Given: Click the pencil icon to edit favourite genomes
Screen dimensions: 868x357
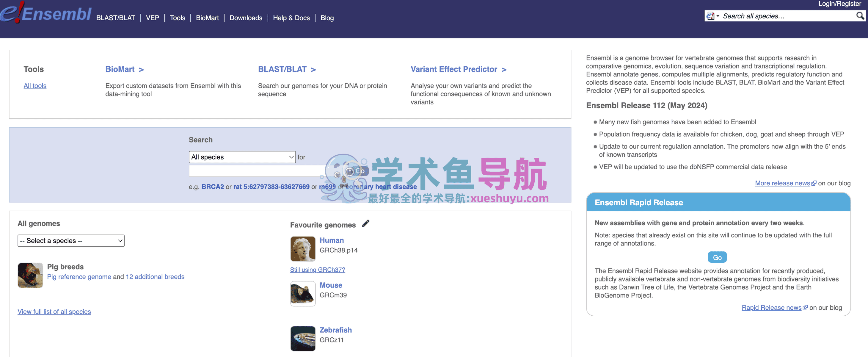Looking at the screenshot, I should click(365, 223).
